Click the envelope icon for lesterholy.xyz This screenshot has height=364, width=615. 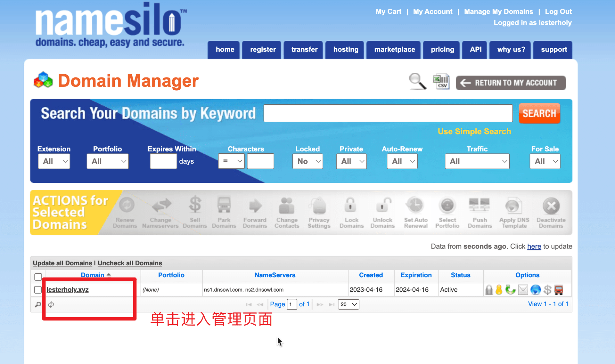pos(523,290)
